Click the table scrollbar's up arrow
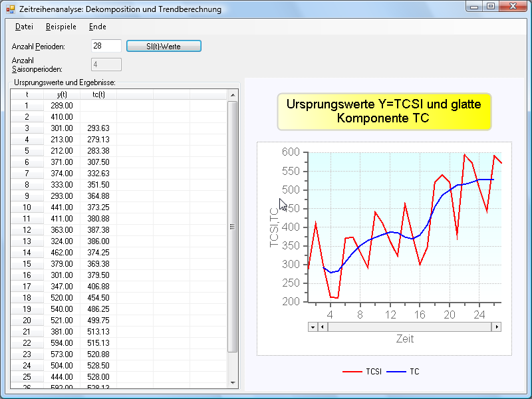This screenshot has height=399, width=532. coord(233,95)
